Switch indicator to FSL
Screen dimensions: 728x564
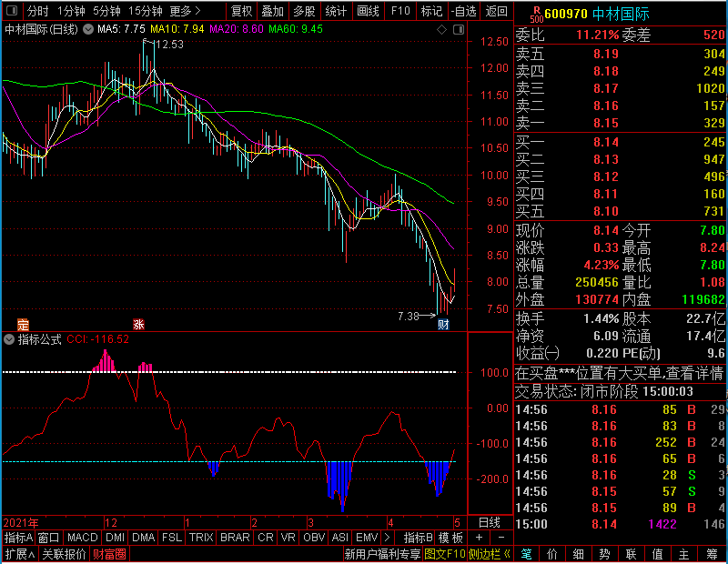coord(172,538)
